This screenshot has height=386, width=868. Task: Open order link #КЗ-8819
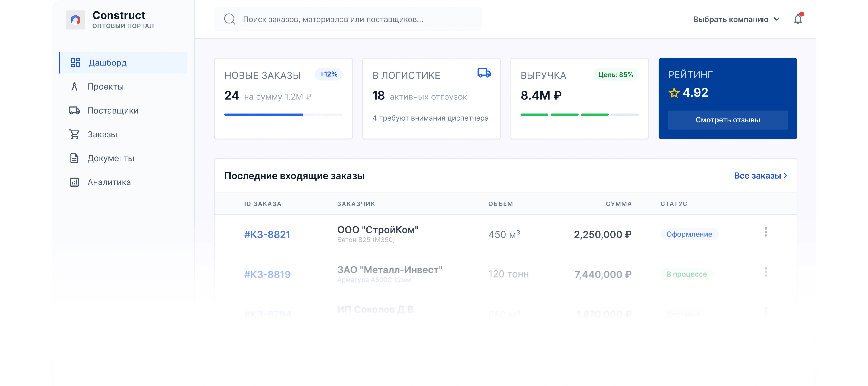pos(267,275)
